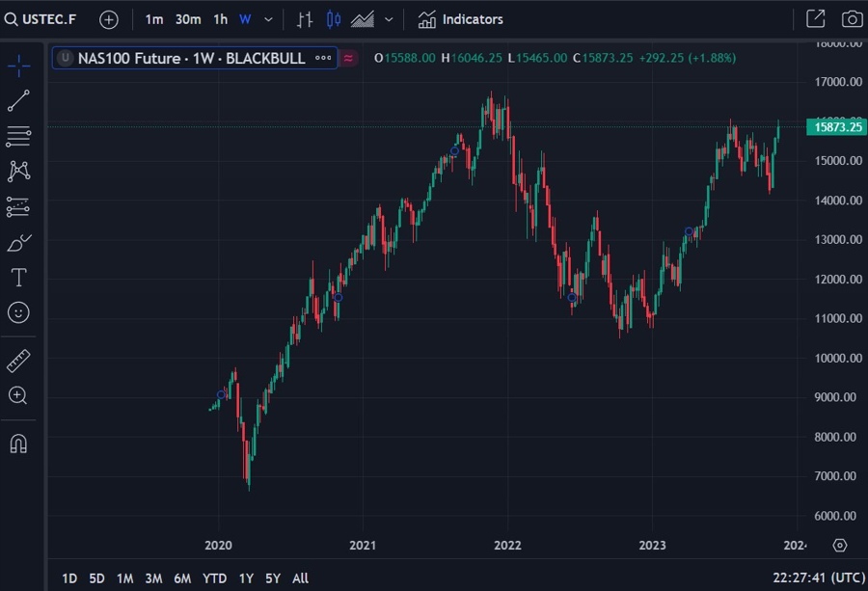Viewport: 868px width, 591px height.
Task: Take a chart snapshot with camera icon
Action: [x=852, y=19]
